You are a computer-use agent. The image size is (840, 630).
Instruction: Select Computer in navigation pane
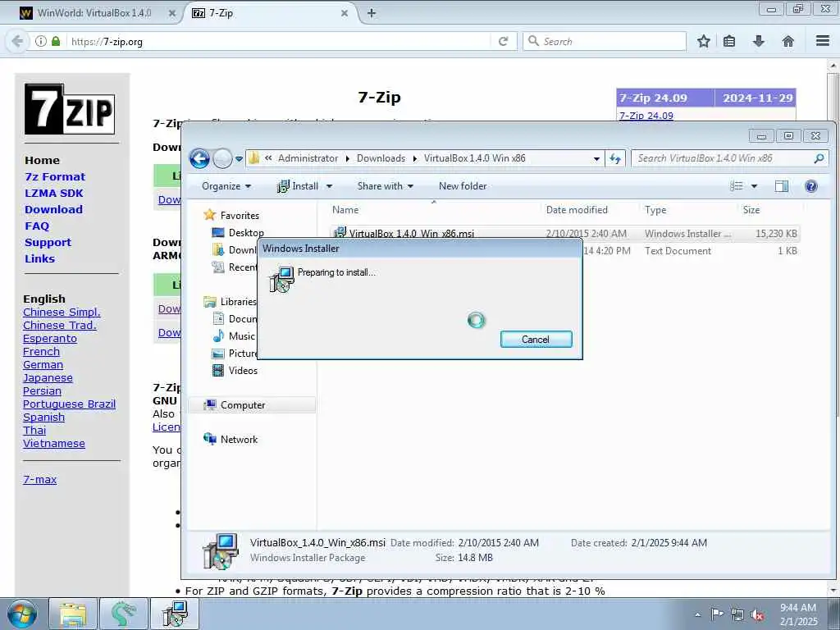pos(242,405)
